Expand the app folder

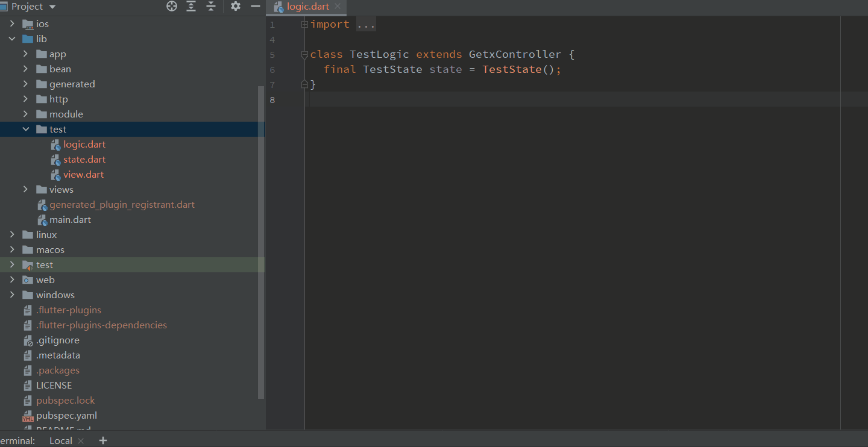(25, 54)
